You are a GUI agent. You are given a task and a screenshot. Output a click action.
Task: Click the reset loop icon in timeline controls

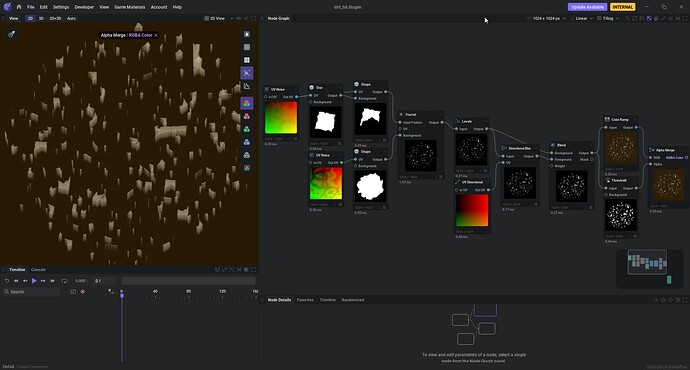(7, 281)
